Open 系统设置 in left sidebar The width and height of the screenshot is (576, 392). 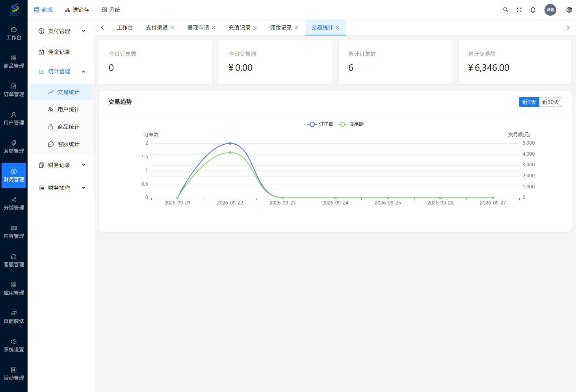click(14, 346)
